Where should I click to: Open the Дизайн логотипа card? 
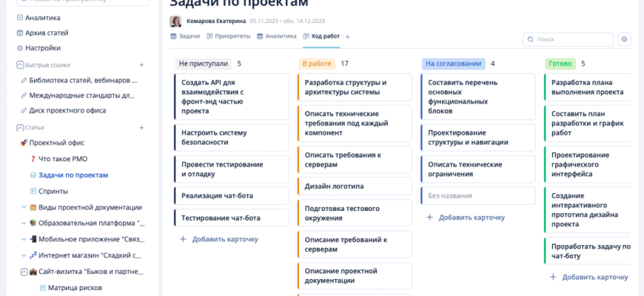coord(334,186)
